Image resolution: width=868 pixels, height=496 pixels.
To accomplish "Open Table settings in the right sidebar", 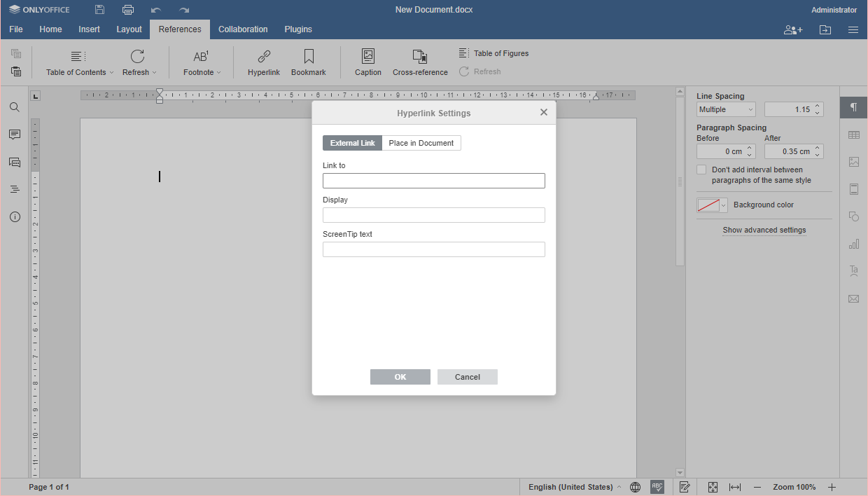I will tap(853, 135).
